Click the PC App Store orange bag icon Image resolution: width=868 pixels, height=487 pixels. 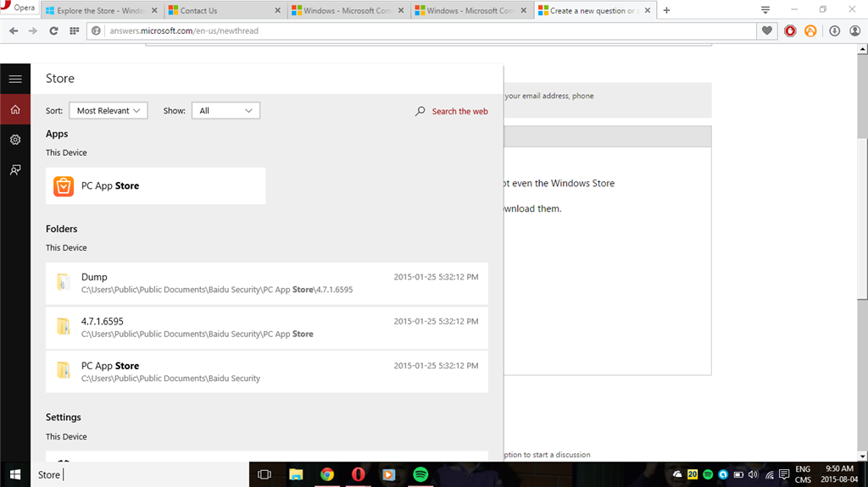[64, 186]
